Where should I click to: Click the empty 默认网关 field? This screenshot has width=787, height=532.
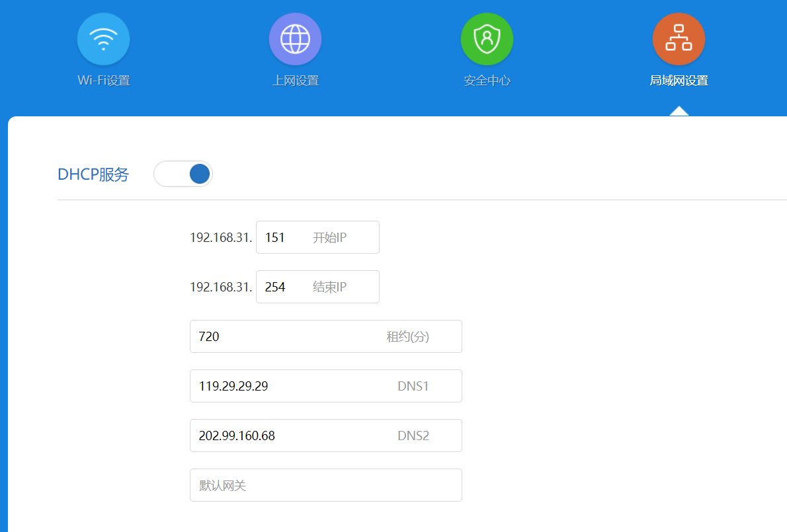pyautogui.click(x=326, y=485)
